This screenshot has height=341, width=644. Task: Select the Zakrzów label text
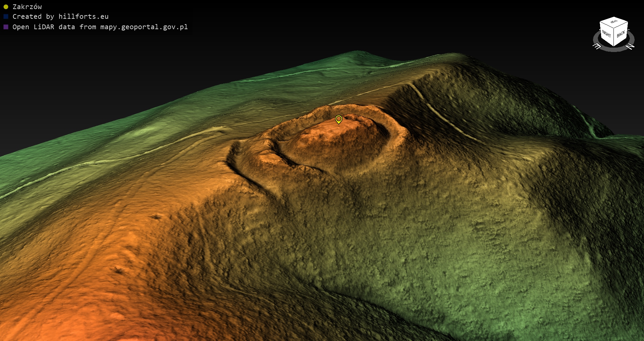27,7
